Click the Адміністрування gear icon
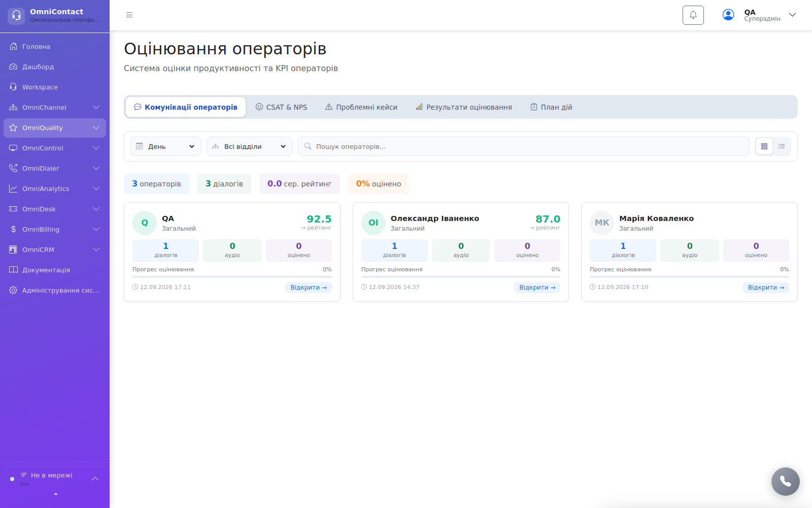Image resolution: width=812 pixels, height=508 pixels. (14, 290)
